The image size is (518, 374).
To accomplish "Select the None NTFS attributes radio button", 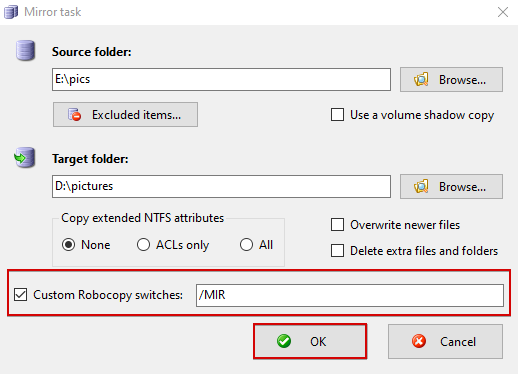I will tap(68, 245).
